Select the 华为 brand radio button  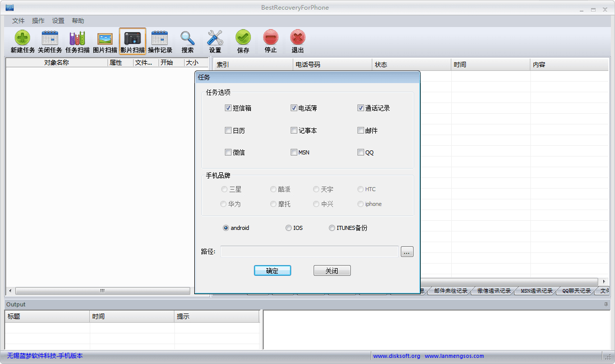coord(223,204)
